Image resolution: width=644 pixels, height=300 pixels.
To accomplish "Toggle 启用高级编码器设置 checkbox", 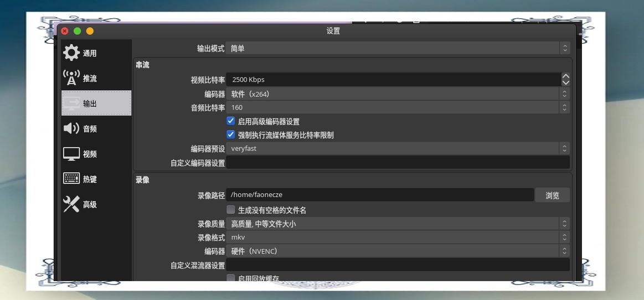I will 231,121.
